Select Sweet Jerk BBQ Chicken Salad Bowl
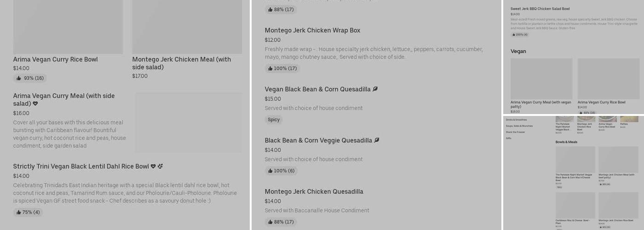This screenshot has height=230, width=644. [540, 9]
